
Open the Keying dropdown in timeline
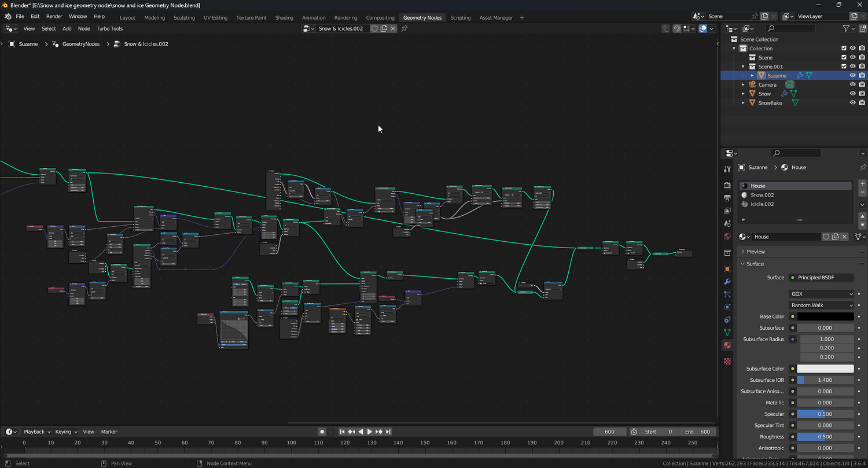click(x=66, y=432)
